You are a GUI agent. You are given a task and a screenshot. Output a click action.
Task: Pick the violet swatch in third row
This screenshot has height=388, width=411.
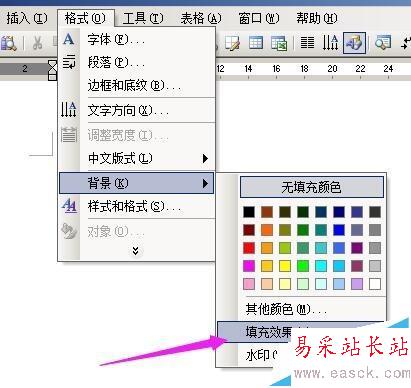pyautogui.click(x=357, y=248)
